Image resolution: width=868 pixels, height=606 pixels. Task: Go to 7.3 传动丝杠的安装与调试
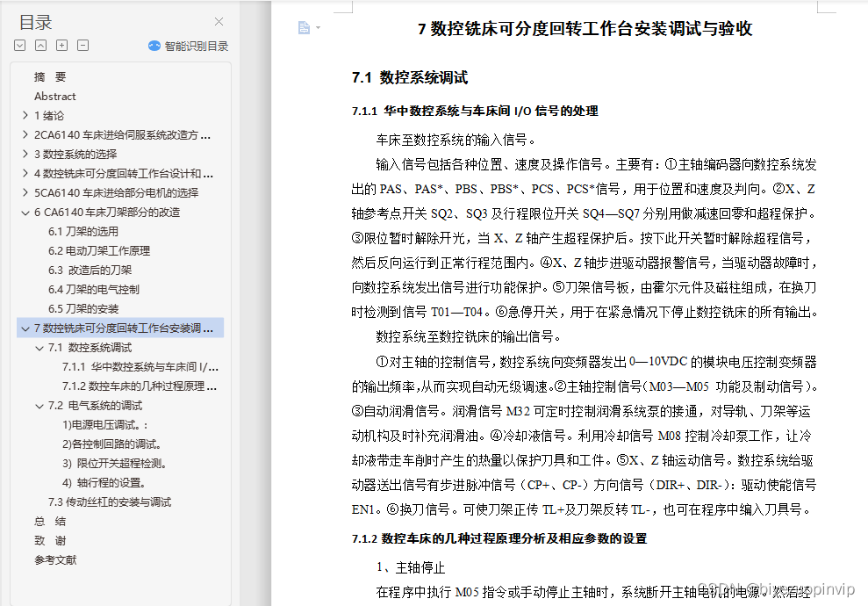[110, 502]
